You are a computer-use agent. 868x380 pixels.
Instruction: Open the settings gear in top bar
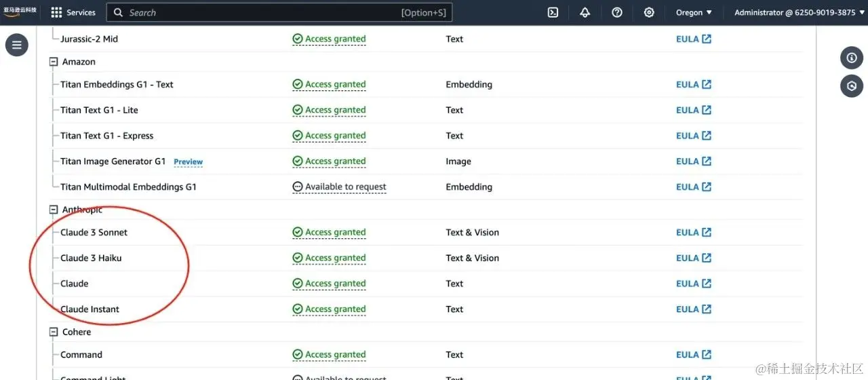point(649,12)
